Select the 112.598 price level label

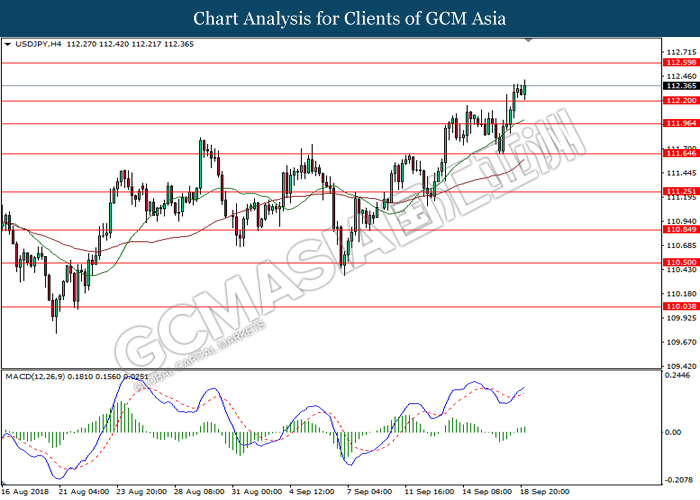click(x=681, y=62)
